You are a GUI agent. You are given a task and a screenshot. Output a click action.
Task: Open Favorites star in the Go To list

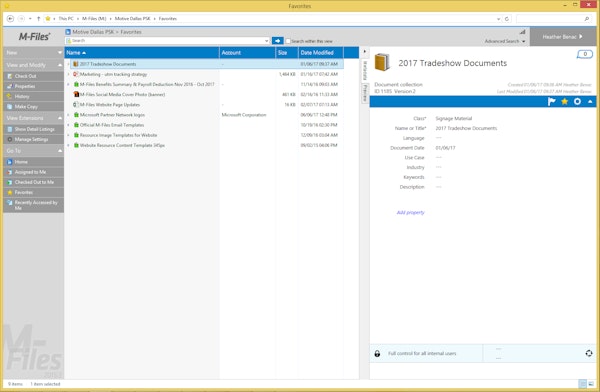pyautogui.click(x=10, y=193)
